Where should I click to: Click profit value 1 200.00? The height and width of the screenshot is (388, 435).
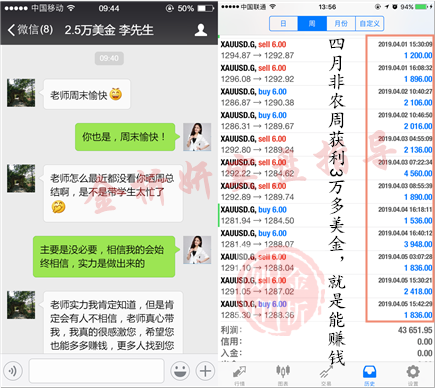(x=418, y=55)
